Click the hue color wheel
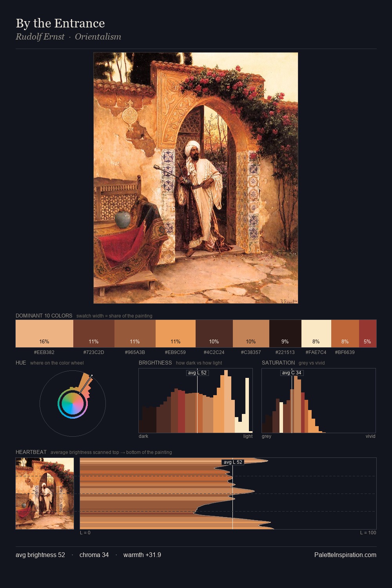Screen dimensions: 392x588 point(73,403)
